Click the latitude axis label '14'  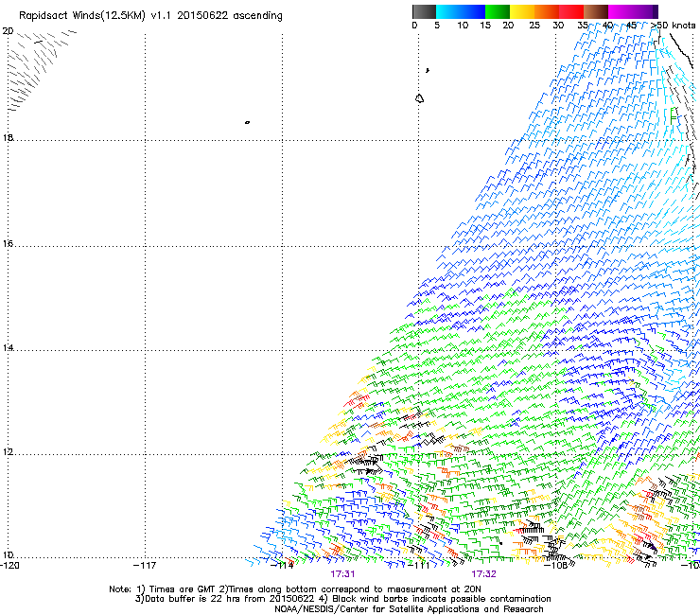[8, 347]
